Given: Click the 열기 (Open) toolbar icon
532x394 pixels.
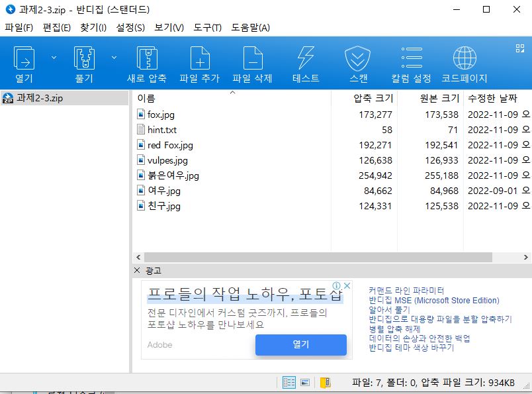Looking at the screenshot, I should (x=24, y=64).
